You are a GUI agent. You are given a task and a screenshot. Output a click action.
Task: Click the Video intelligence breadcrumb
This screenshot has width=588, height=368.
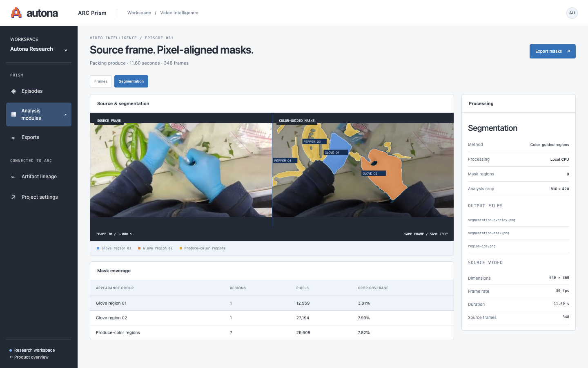(179, 13)
